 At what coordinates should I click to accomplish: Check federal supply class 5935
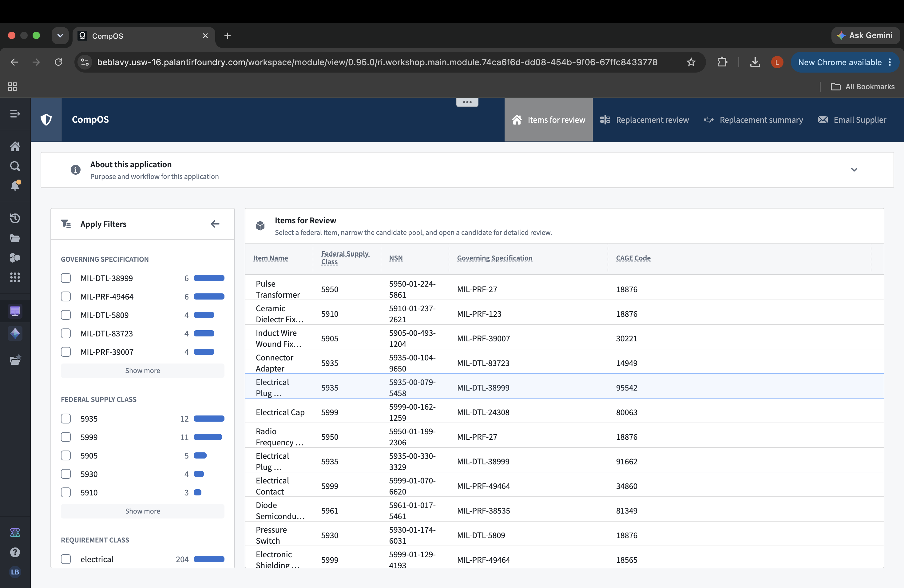coord(66,419)
